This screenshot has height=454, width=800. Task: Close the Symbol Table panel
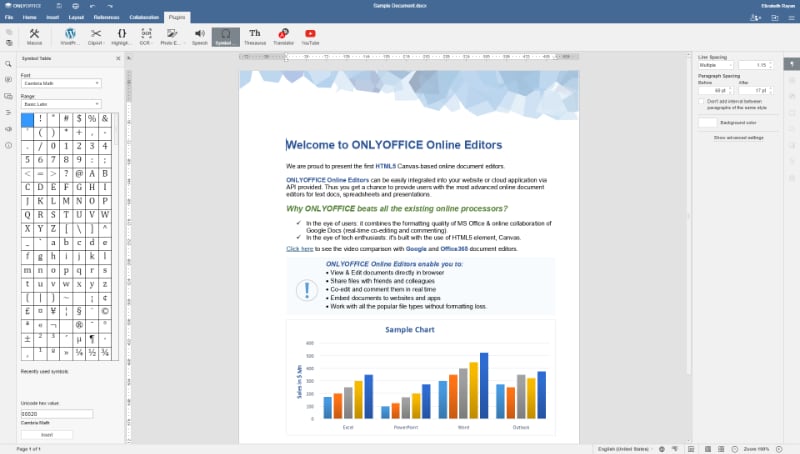118,59
